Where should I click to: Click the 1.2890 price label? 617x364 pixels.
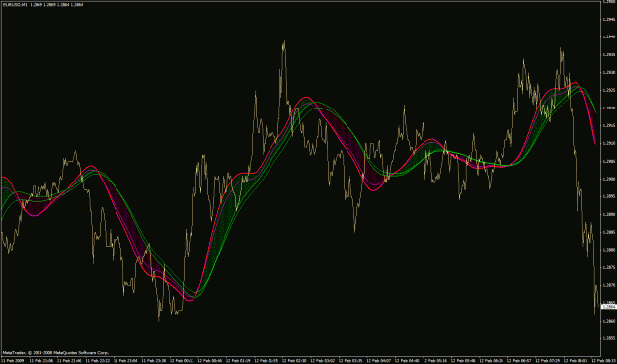[609, 214]
